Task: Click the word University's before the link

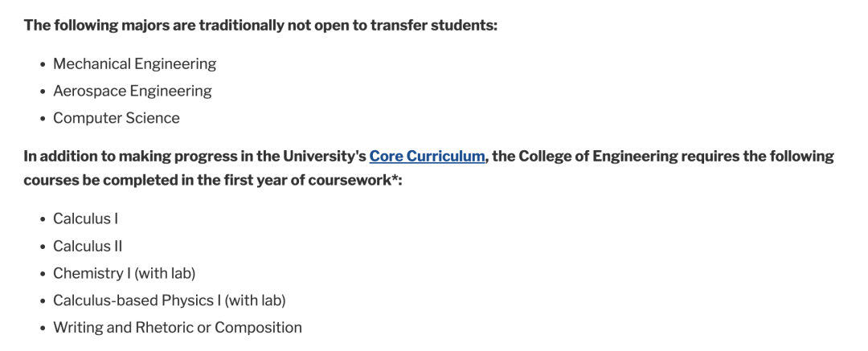Action: tap(325, 157)
